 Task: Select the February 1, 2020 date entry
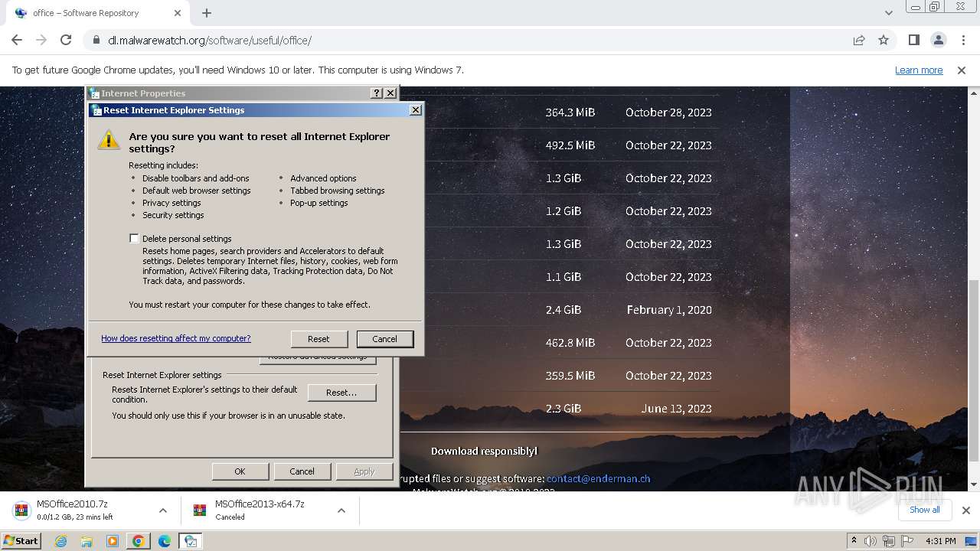[669, 310]
